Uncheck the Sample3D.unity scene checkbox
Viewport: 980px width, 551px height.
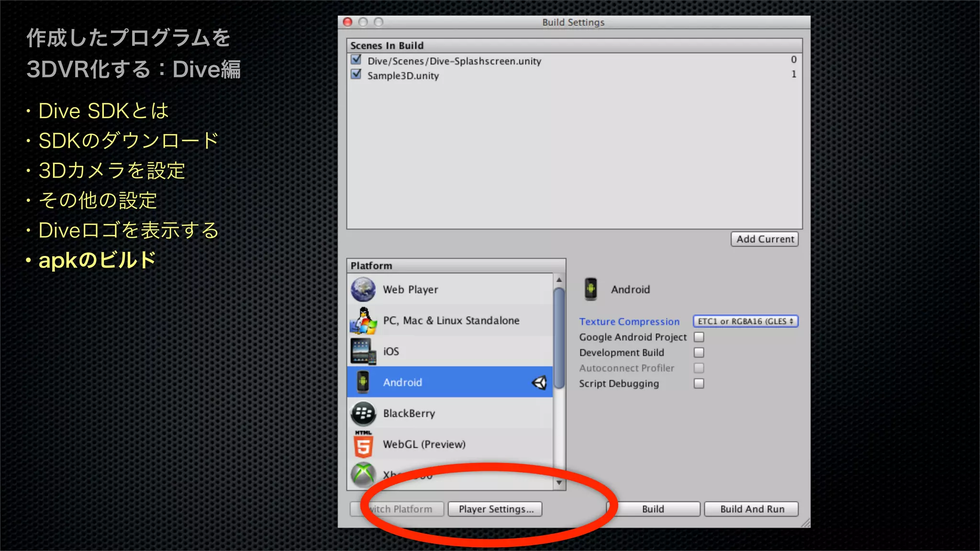pyautogui.click(x=356, y=74)
